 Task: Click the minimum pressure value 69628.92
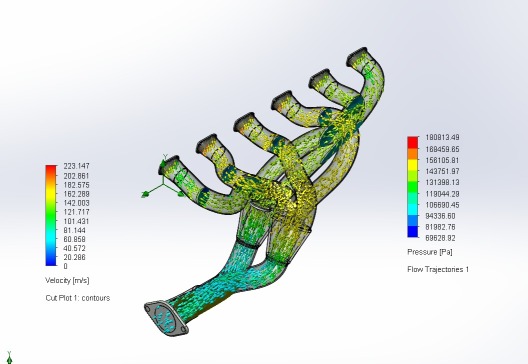[440, 238]
